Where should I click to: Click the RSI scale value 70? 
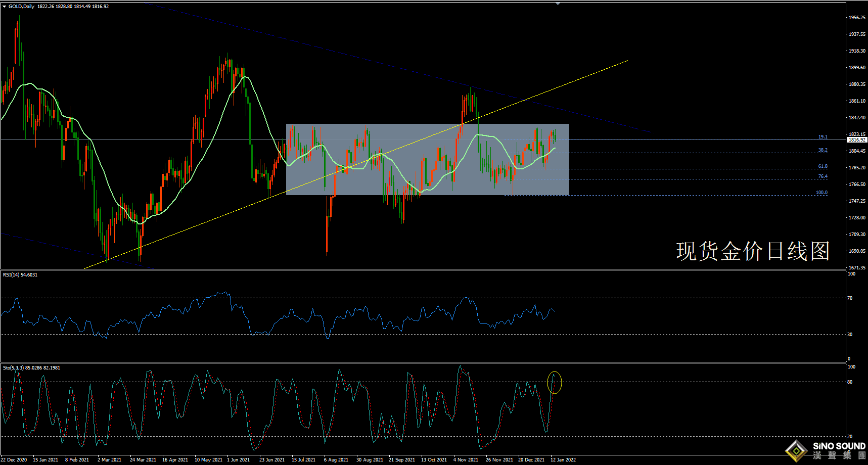click(850, 298)
